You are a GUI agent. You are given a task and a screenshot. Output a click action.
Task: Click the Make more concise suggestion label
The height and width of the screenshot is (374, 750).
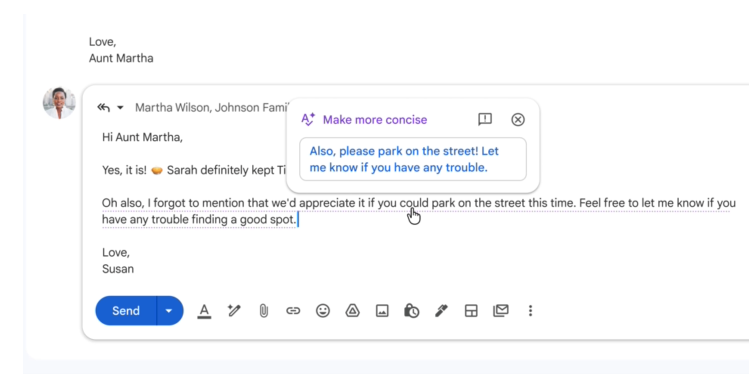(375, 120)
